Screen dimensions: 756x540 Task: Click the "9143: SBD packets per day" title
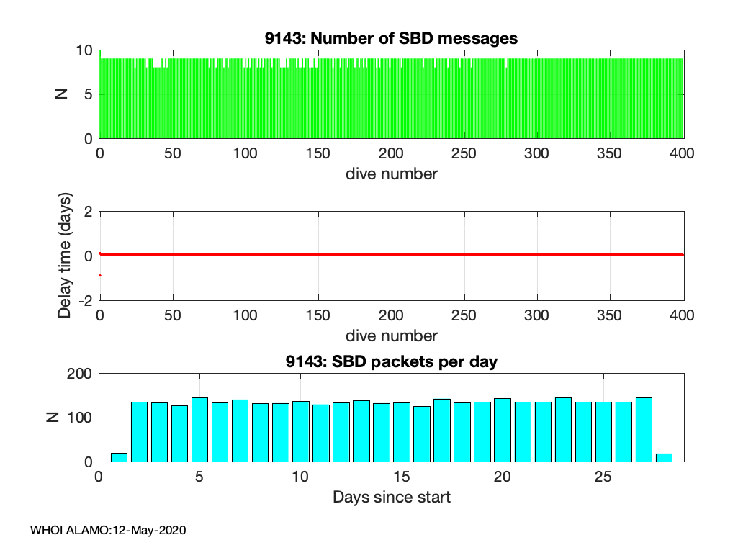click(391, 361)
